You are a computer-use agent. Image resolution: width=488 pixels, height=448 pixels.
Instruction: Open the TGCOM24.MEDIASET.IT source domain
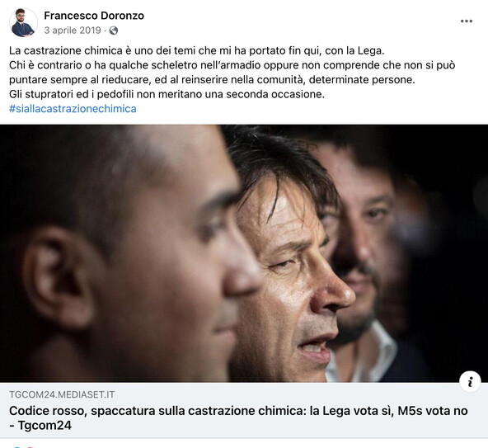(x=62, y=394)
